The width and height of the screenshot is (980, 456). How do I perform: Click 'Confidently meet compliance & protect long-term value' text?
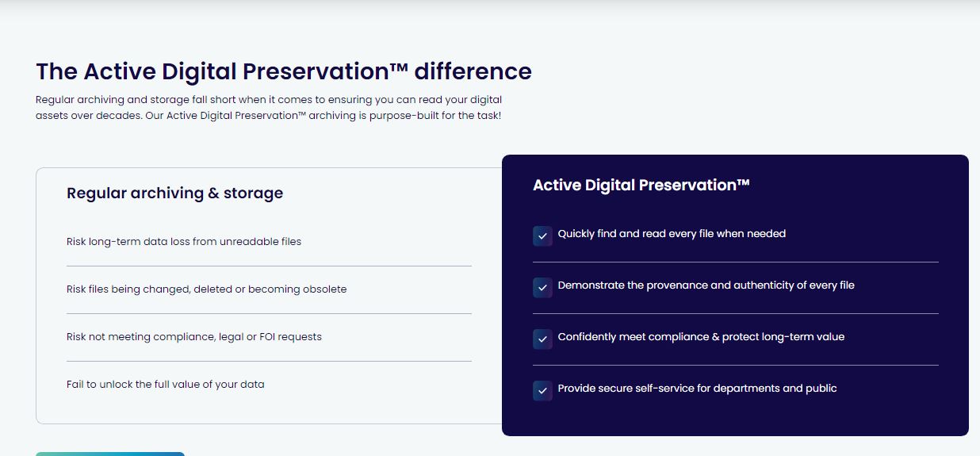tap(701, 336)
